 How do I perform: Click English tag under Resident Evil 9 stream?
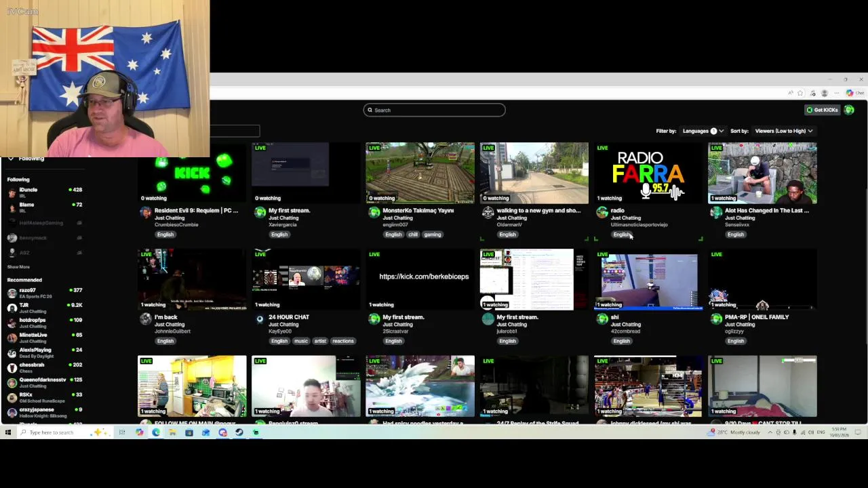pyautogui.click(x=165, y=235)
